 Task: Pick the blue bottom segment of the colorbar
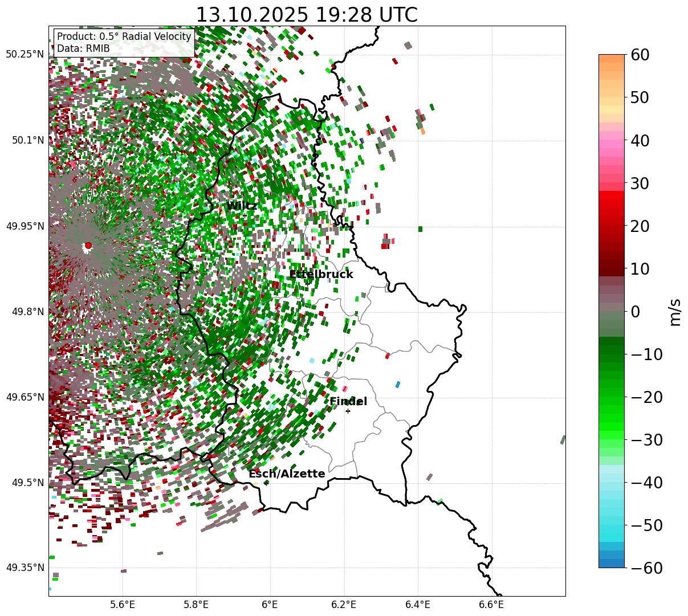[x=612, y=564]
